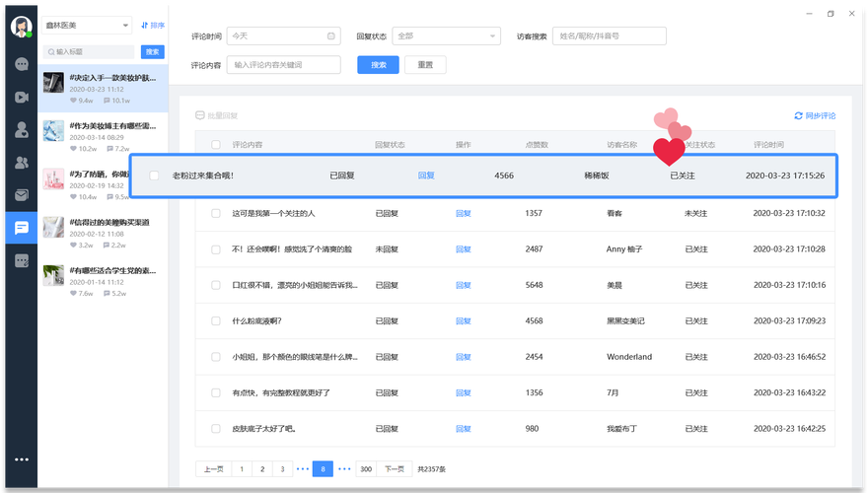Click the single user icon in sidebar
The height and width of the screenshot is (493, 868).
[x=22, y=129]
